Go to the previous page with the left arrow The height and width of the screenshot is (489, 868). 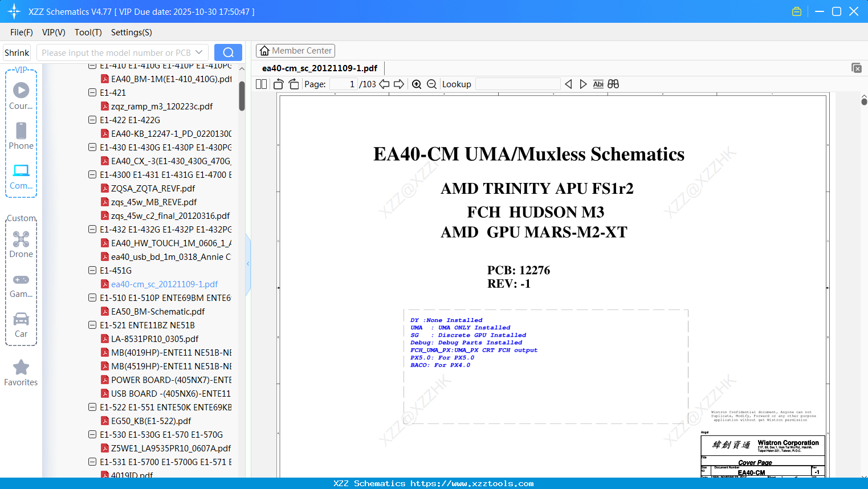pos(385,84)
